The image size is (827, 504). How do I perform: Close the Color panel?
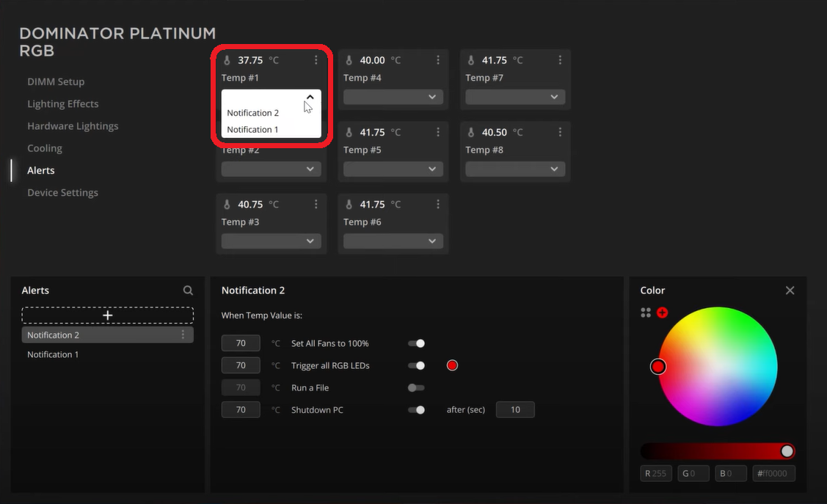pyautogui.click(x=790, y=291)
